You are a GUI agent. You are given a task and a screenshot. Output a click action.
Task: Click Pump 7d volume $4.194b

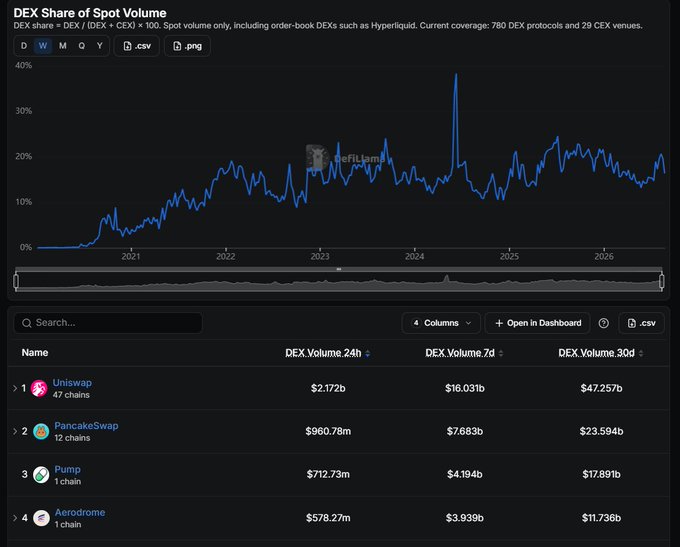464,474
